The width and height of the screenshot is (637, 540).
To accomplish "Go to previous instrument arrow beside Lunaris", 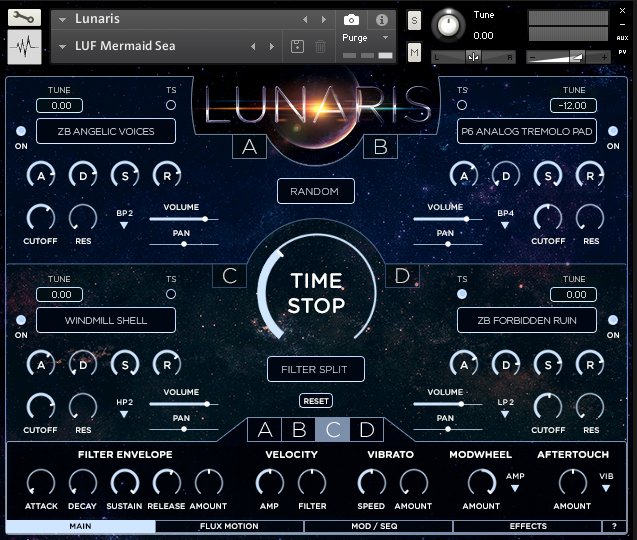I will (305, 19).
